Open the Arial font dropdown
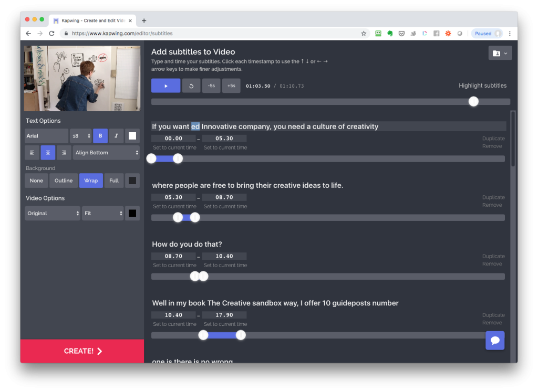This screenshot has width=538, height=392. tap(46, 136)
